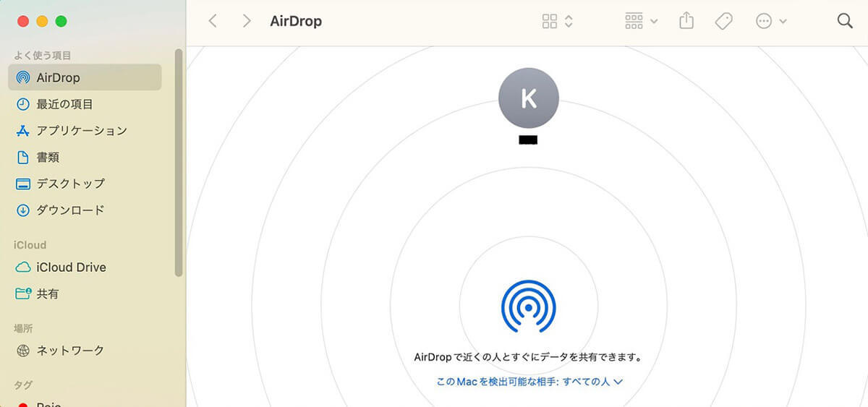Image resolution: width=868 pixels, height=407 pixels.
Task: Go back with the left chevron
Action: 213,21
